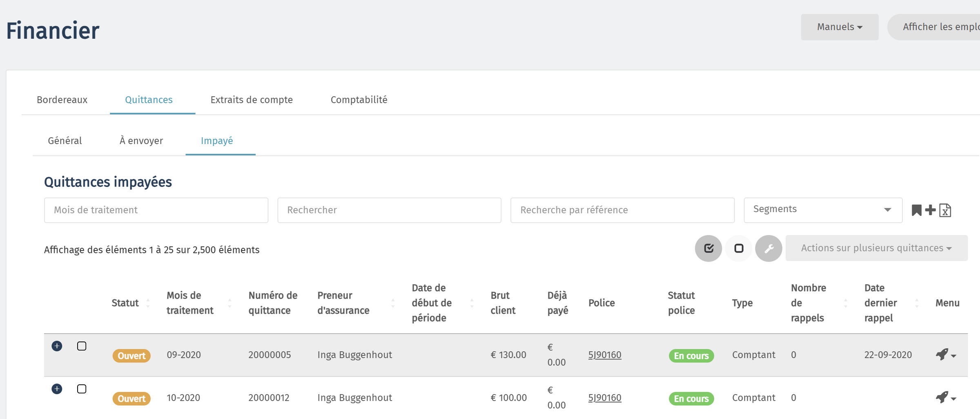Click En cours badge for quittance 20000005
Viewport: 980px width, 419px height.
[691, 356]
